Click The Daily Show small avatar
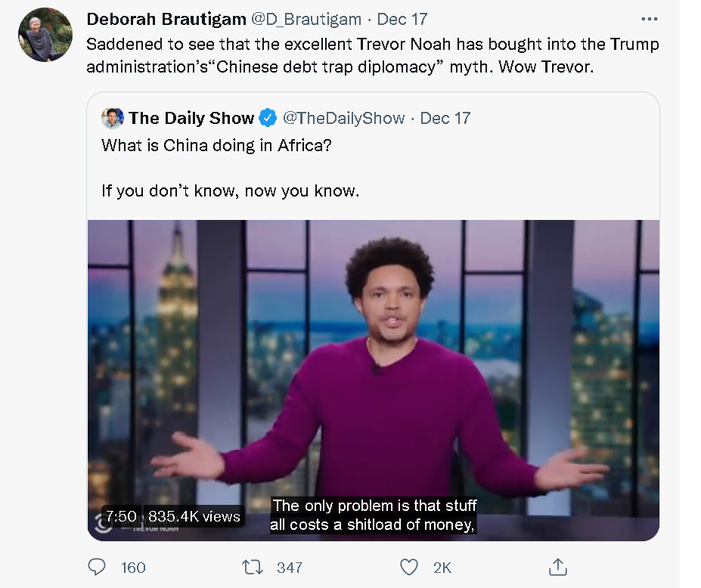Image resolution: width=701 pixels, height=588 pixels. (113, 118)
